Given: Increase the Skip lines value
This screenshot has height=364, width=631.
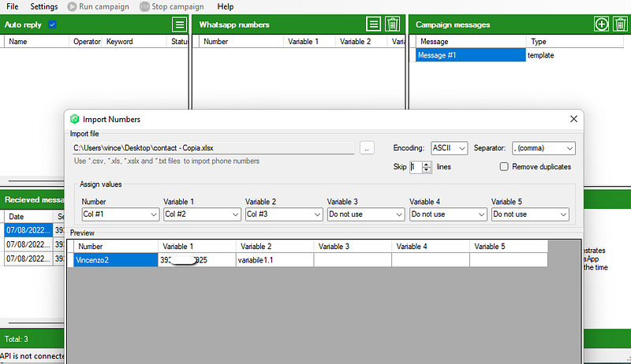Looking at the screenshot, I should pyautogui.click(x=427, y=164).
